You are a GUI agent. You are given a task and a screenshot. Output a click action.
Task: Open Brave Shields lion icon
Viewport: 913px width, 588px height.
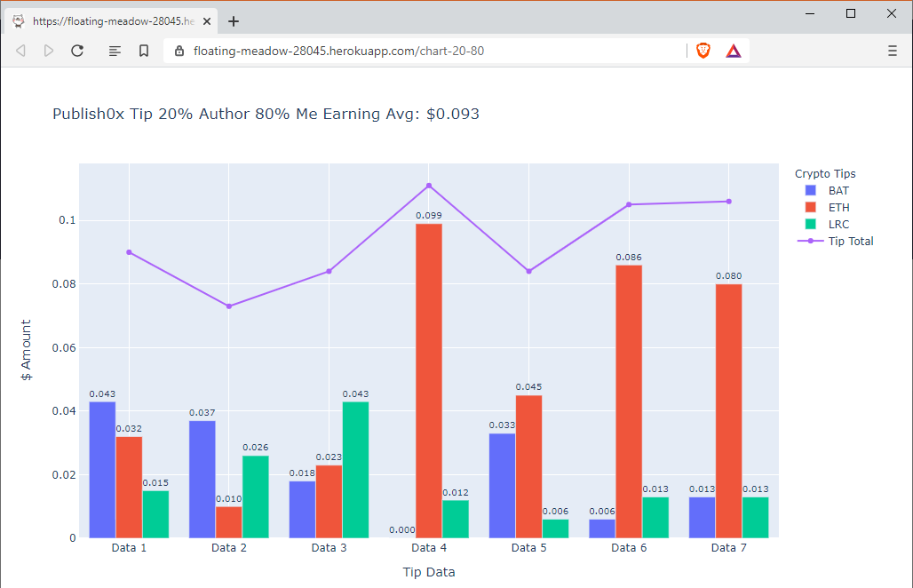pyautogui.click(x=703, y=51)
